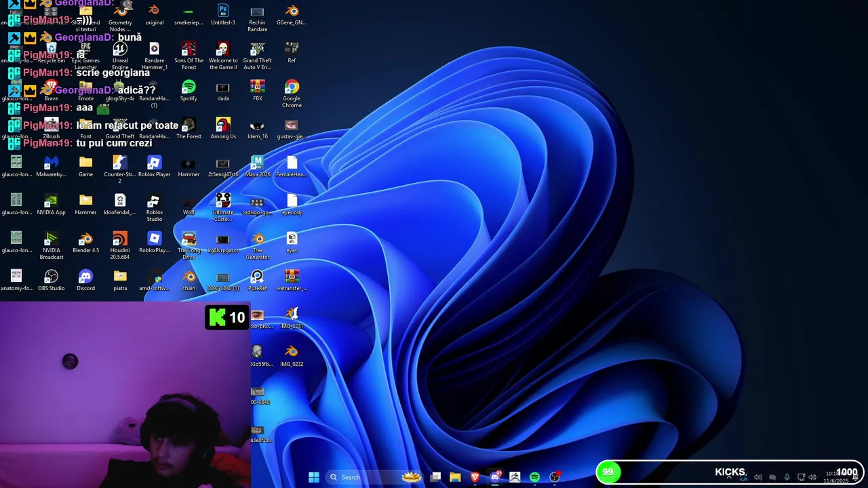
Task: Switch to ZBrush in the taskbar
Action: click(515, 477)
